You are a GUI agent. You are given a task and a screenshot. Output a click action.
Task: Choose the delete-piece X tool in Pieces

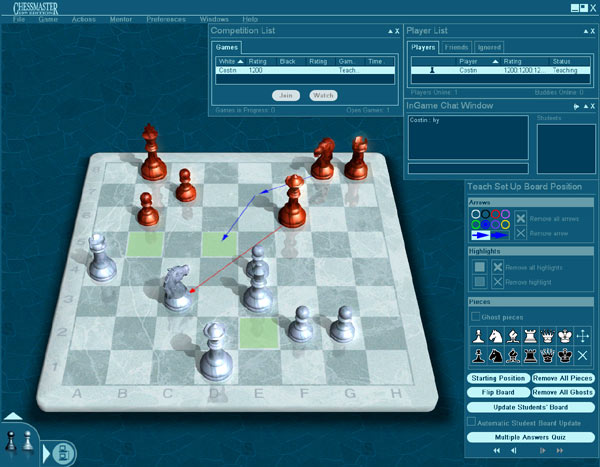click(x=582, y=356)
